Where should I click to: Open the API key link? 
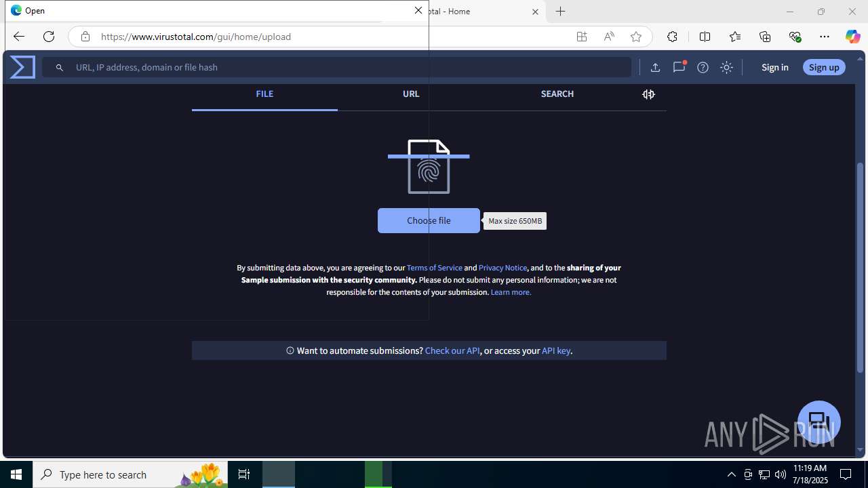[556, 351]
